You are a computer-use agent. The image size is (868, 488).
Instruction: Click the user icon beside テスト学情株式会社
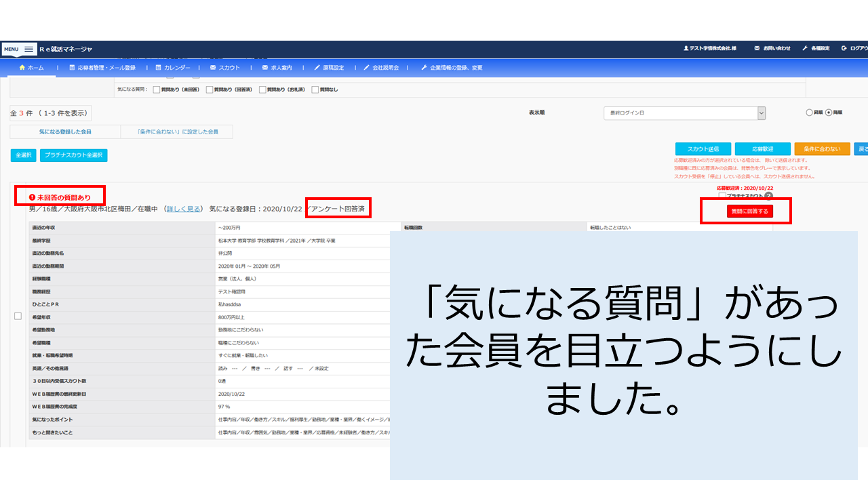[x=686, y=49]
